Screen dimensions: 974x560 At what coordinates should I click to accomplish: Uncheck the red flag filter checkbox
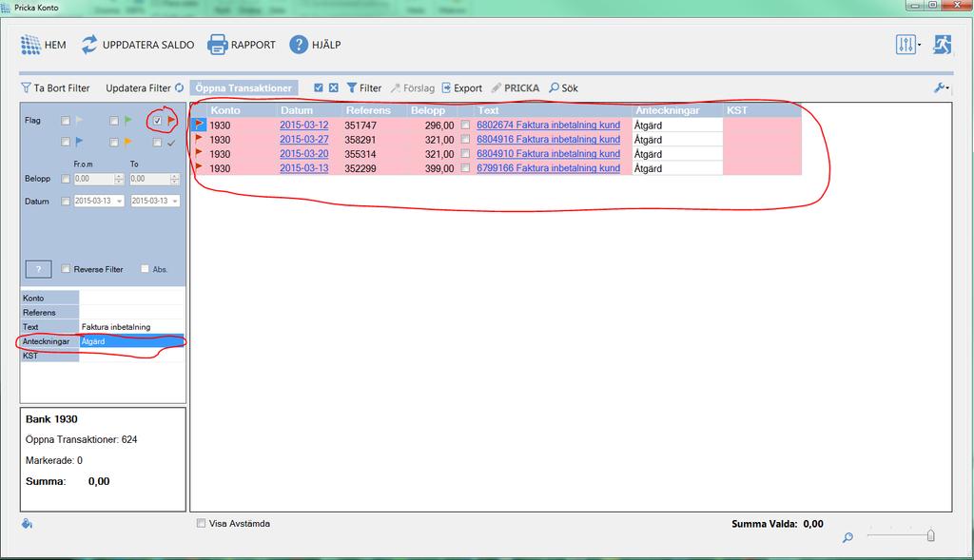(x=157, y=121)
